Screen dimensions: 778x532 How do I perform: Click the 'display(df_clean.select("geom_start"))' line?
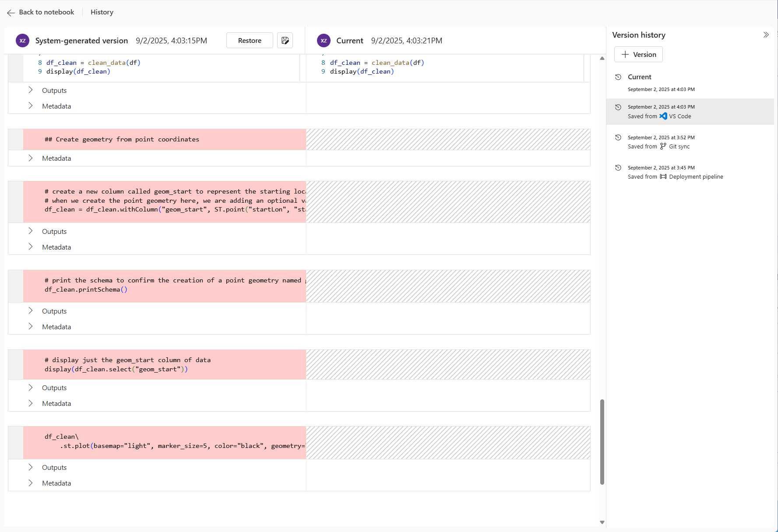116,370
